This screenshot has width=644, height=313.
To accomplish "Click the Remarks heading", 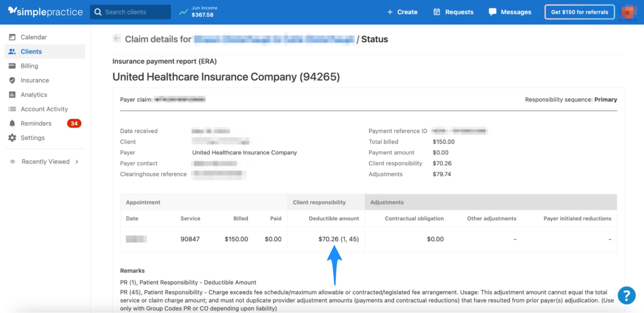I will (132, 271).
